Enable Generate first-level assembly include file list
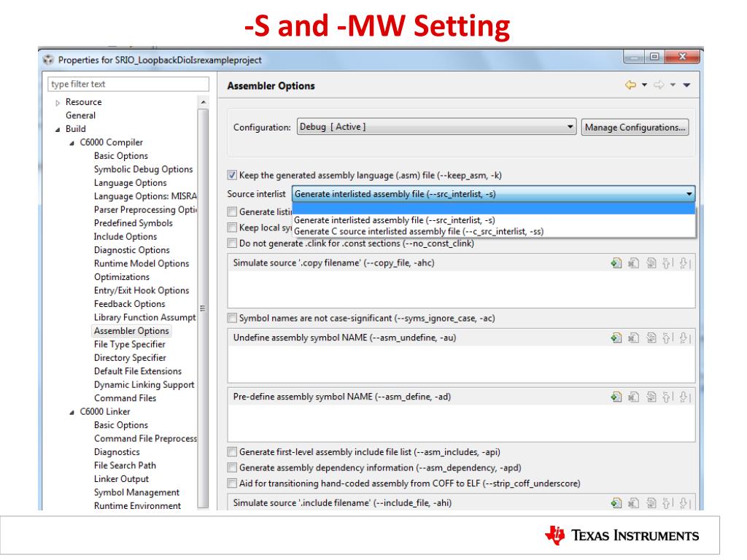Screen dimensions: 747x560 coord(232,452)
